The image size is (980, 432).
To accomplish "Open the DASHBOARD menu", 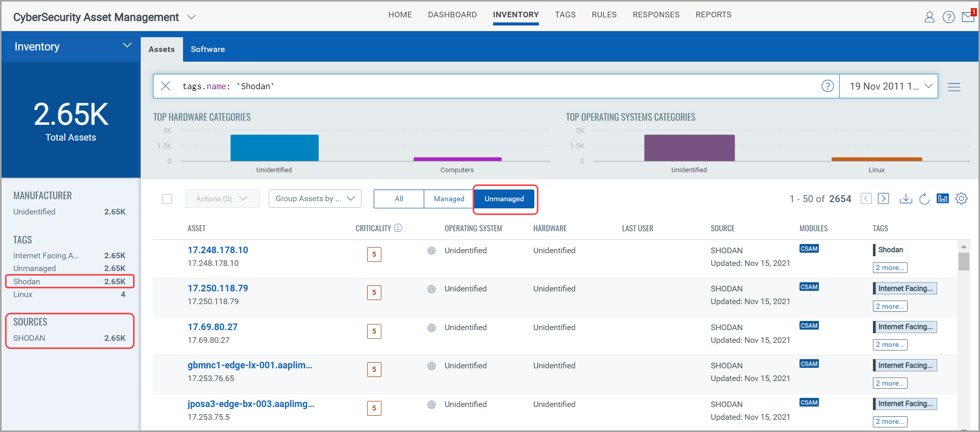I will click(452, 15).
